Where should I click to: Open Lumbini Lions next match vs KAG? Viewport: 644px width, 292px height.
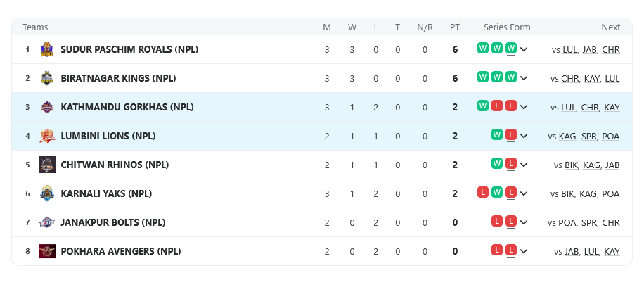(567, 136)
